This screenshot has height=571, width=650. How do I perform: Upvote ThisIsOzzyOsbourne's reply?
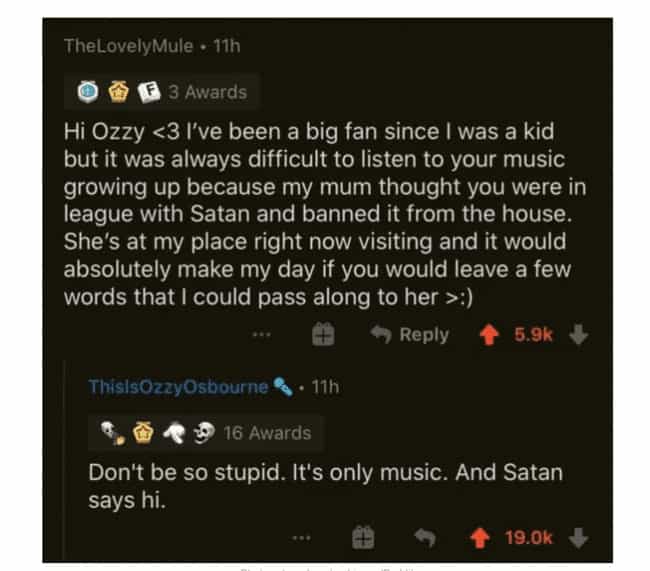[x=481, y=538]
